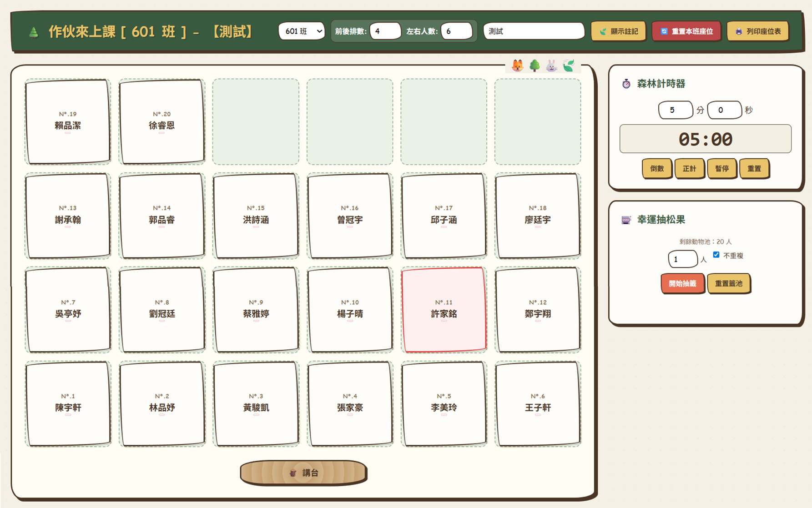Click the 作伙來上課 [601 班] title
This screenshot has height=508, width=812.
tap(150, 32)
